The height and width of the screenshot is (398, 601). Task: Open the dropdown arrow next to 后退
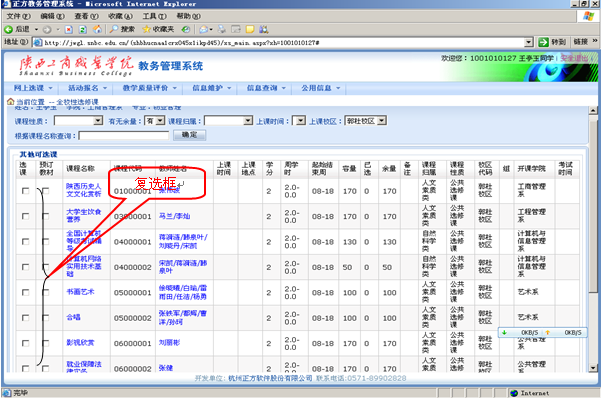[x=36, y=29]
